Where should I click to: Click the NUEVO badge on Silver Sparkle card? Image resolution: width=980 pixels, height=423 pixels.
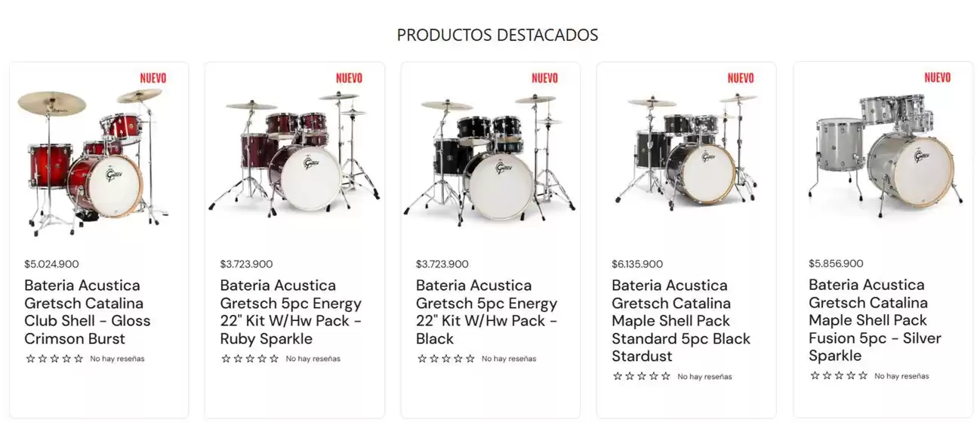click(938, 77)
